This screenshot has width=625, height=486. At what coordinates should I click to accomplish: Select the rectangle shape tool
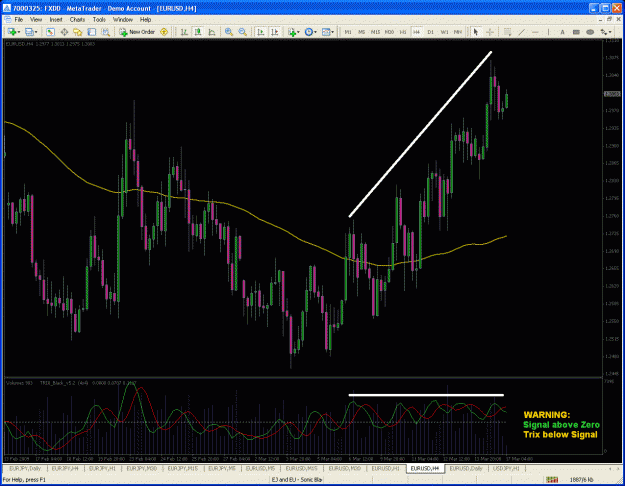576,32
